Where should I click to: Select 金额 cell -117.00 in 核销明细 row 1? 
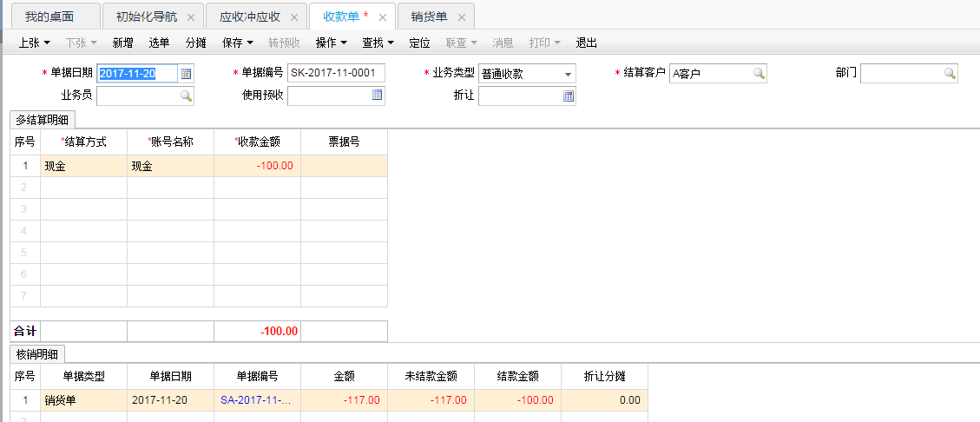click(345, 400)
